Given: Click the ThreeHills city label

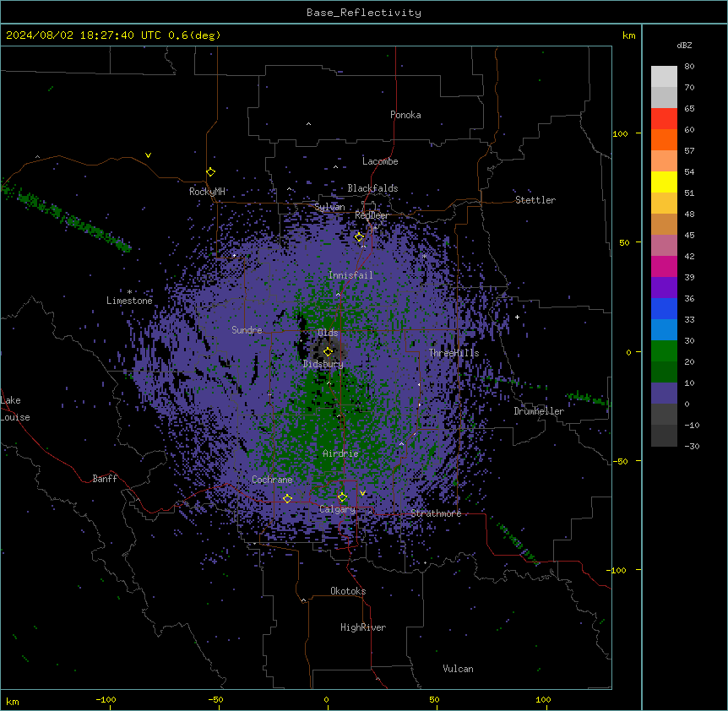Looking at the screenshot, I should coord(454,353).
